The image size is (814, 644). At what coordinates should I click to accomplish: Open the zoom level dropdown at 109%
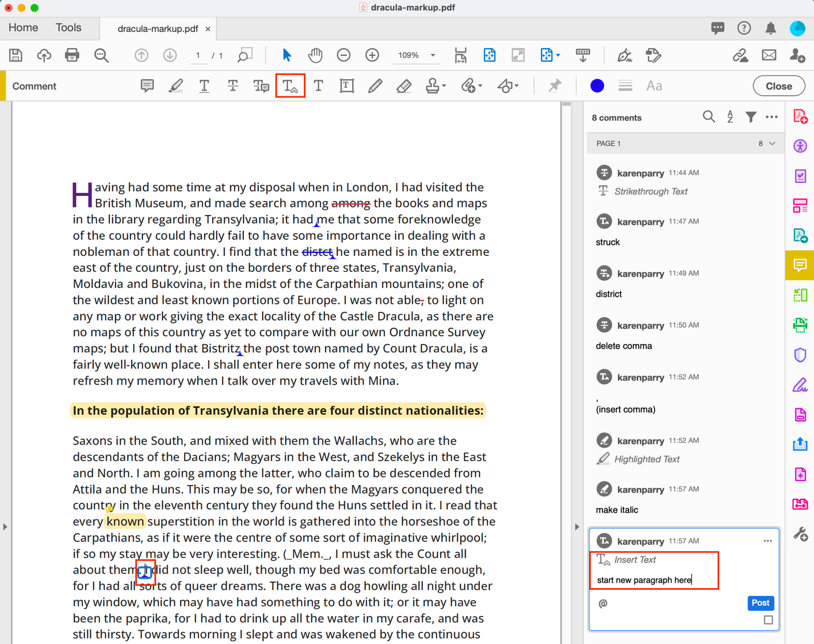[x=433, y=55]
